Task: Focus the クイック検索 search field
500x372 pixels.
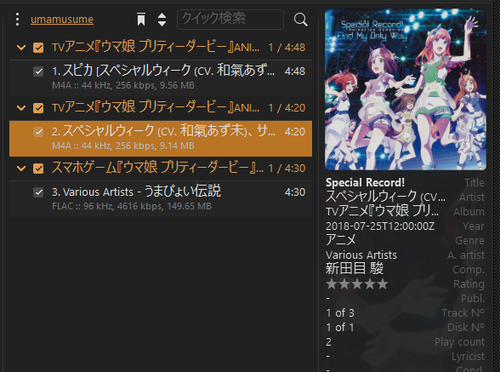Action: coord(230,19)
